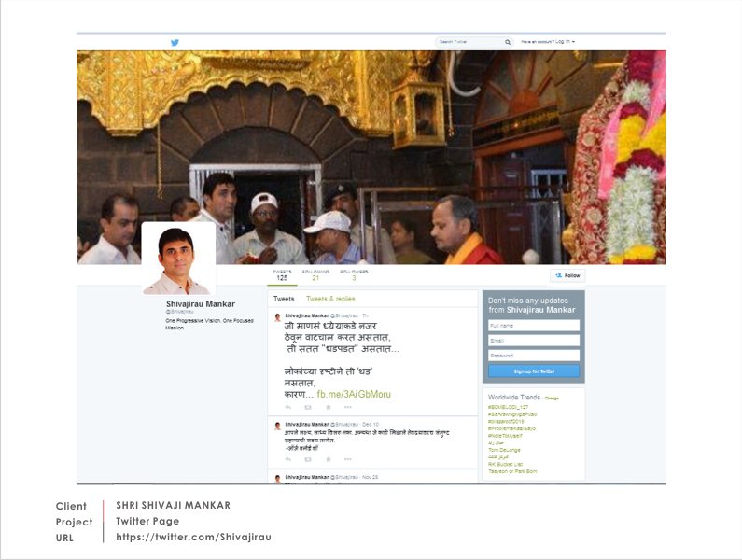Click Sign up for Twitter button
The width and height of the screenshot is (742, 560).
[x=534, y=371]
